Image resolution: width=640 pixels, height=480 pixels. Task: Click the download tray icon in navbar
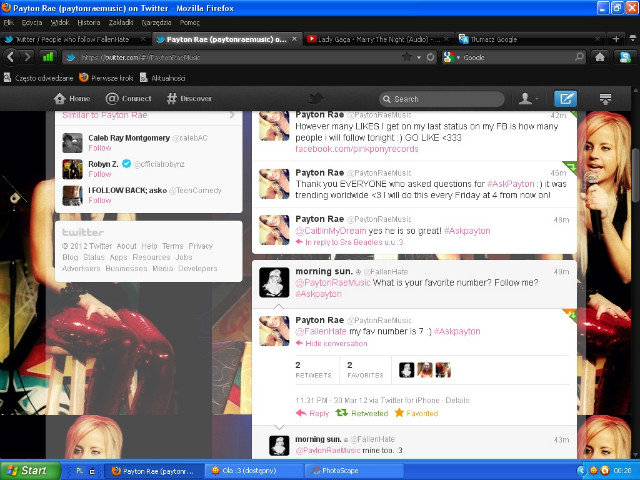point(605,98)
